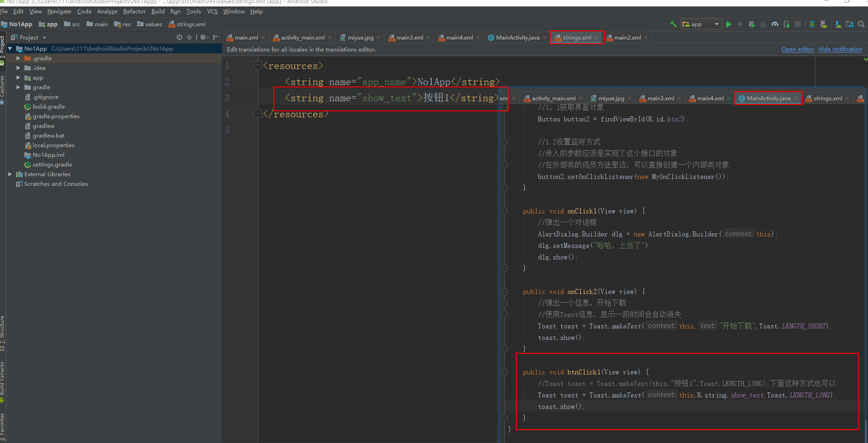868x443 pixels.
Task: Click Attach Debugger to Android Process icon
Action: click(787, 24)
